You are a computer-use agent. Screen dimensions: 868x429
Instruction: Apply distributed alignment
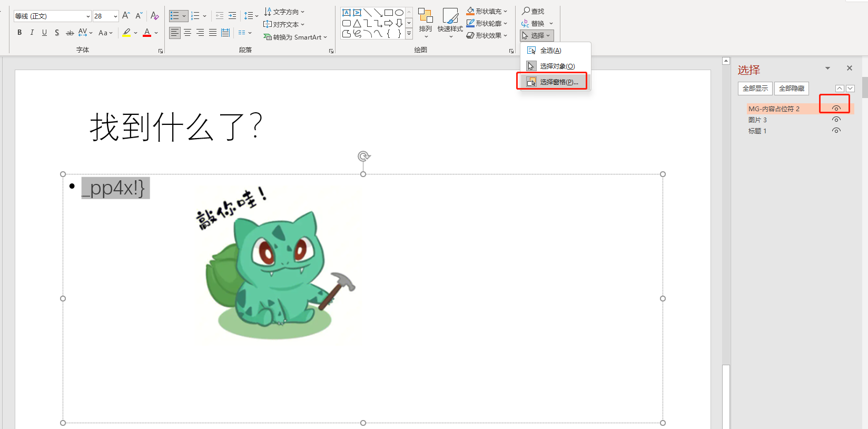(x=225, y=33)
